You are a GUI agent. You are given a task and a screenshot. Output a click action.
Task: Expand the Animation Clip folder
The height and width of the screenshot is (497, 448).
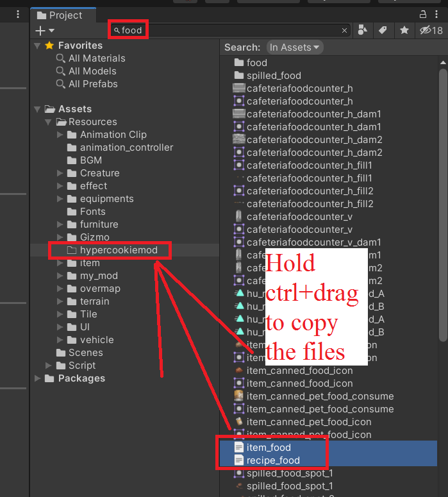pos(60,135)
